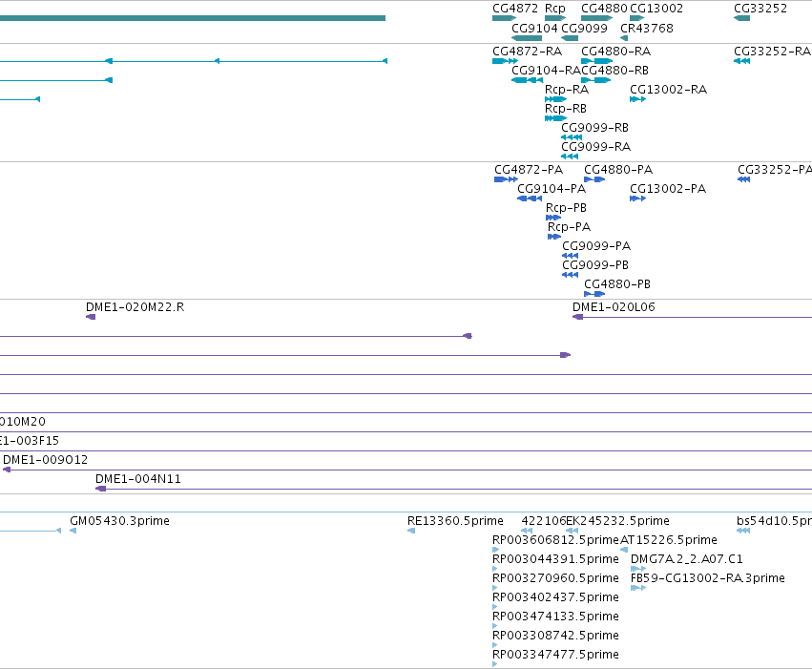The width and height of the screenshot is (812, 669).
Task: Select the CG9099 gene label
Action: tap(584, 28)
